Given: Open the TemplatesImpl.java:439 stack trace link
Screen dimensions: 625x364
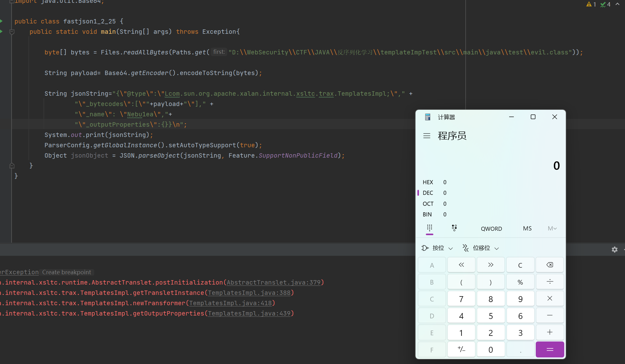Looking at the screenshot, I should click(249, 313).
